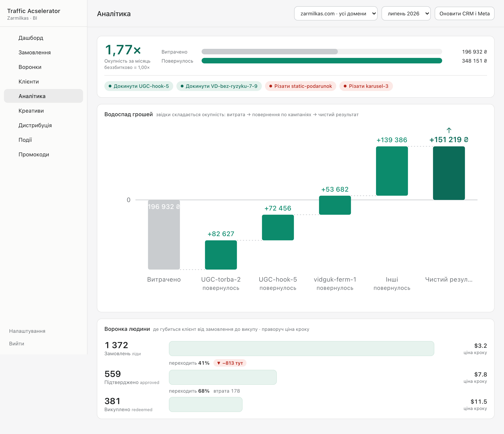Click the gray Витрачено waterfall bar
This screenshot has height=434, width=504.
point(164,235)
